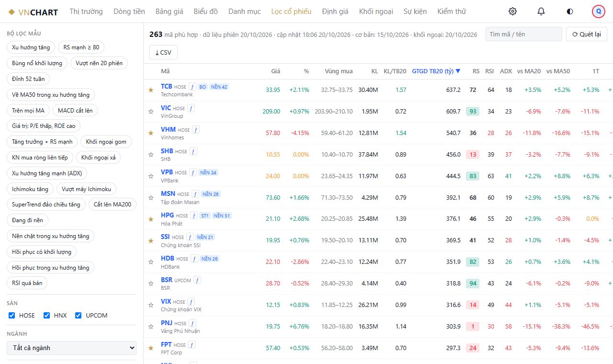This screenshot has width=613, height=364.
Task: Open the Tất cả ngành dropdown
Action: [71, 348]
